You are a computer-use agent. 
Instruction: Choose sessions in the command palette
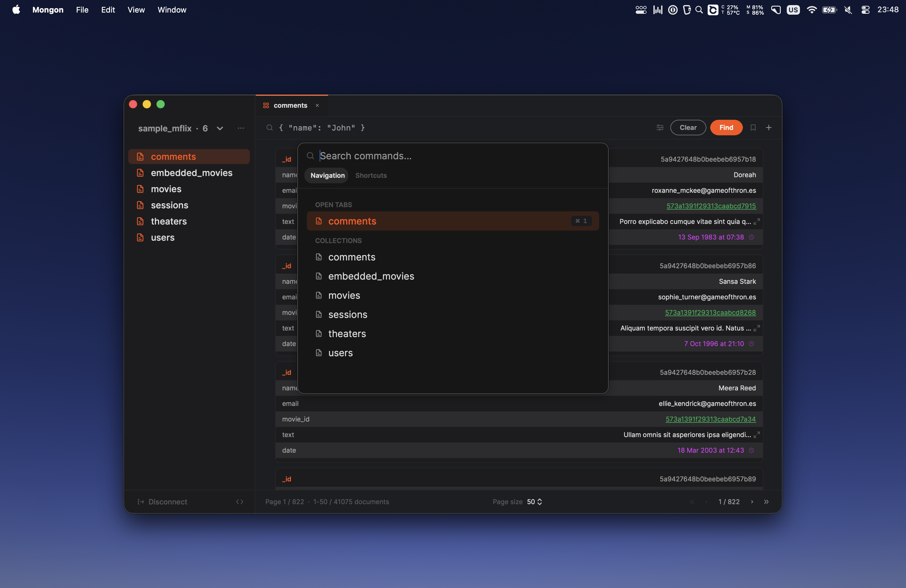tap(453, 315)
